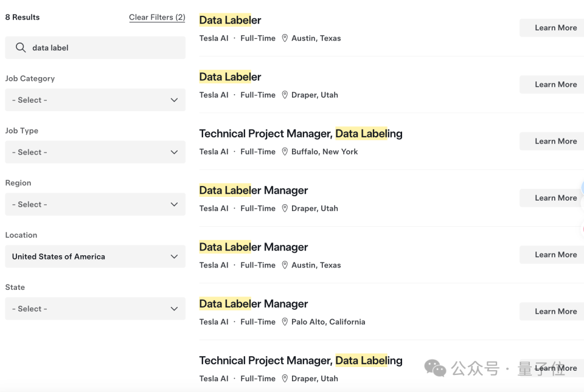Open the Job Category dropdown

pos(95,100)
